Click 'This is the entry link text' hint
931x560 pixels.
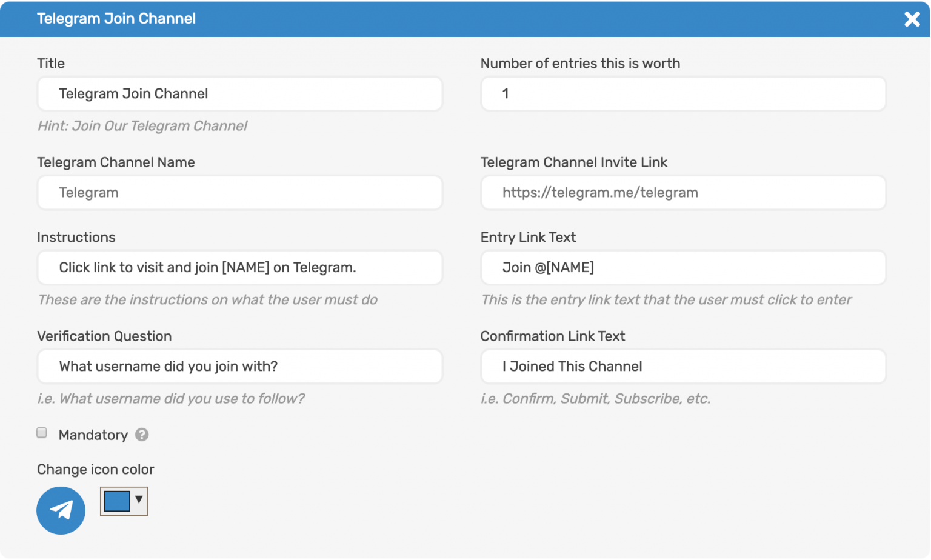point(666,300)
